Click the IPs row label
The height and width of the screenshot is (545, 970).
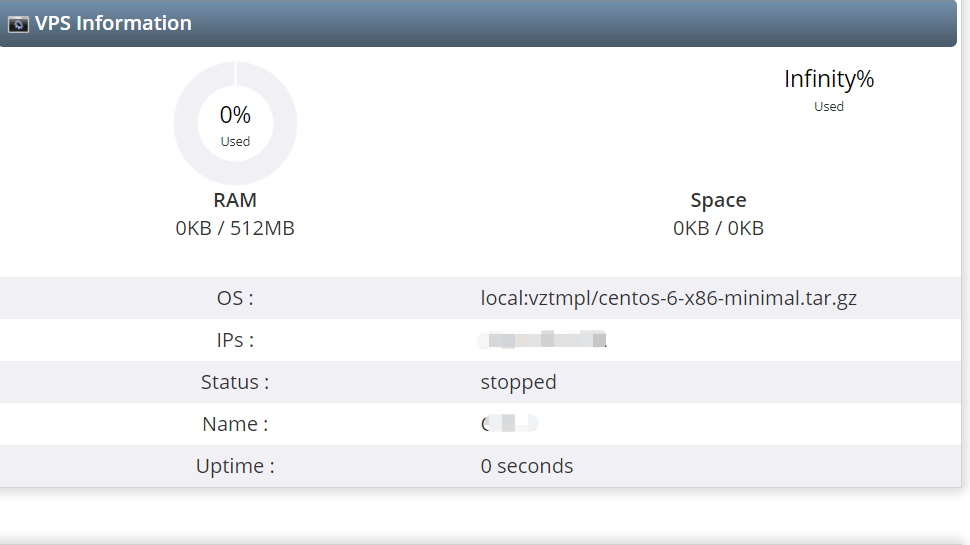point(235,340)
